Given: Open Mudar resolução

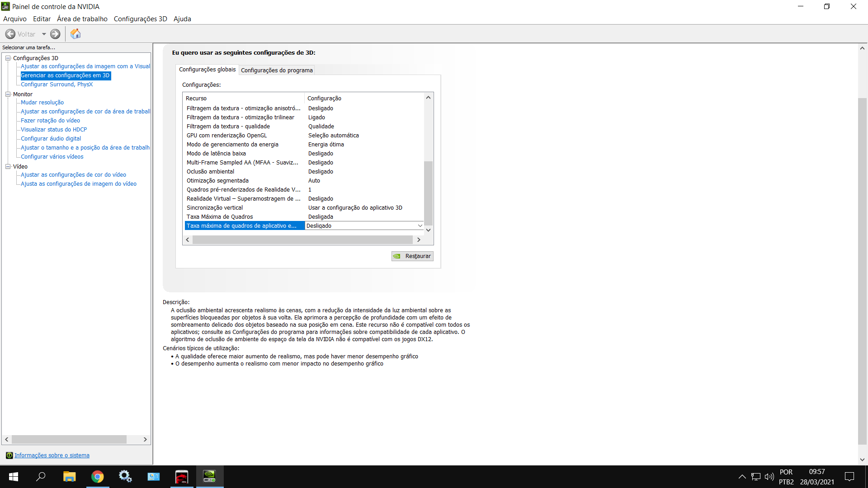Looking at the screenshot, I should (x=42, y=103).
